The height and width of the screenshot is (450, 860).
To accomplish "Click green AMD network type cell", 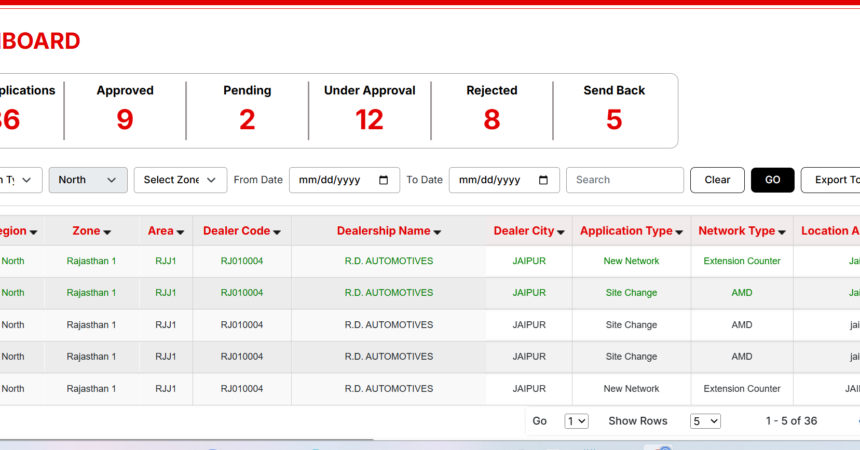I will pyautogui.click(x=742, y=293).
